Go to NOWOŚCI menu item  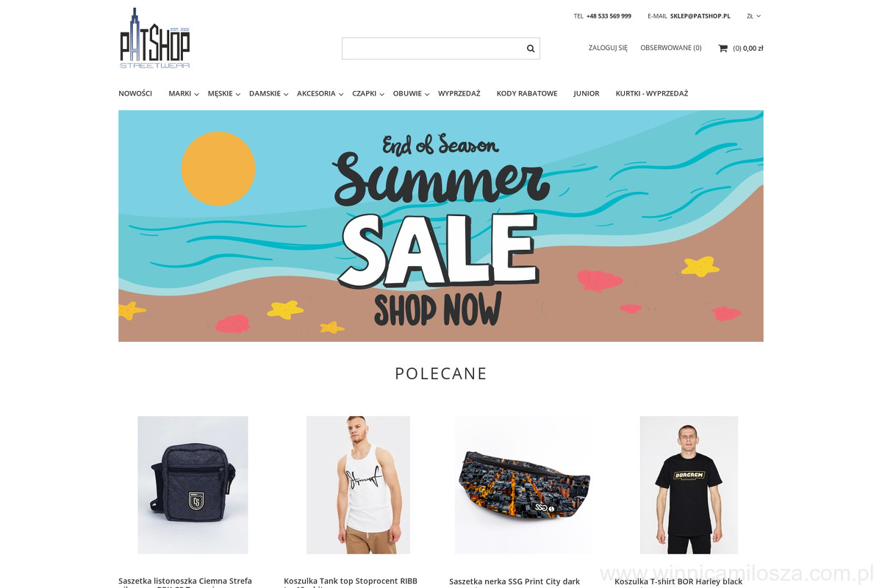135,93
